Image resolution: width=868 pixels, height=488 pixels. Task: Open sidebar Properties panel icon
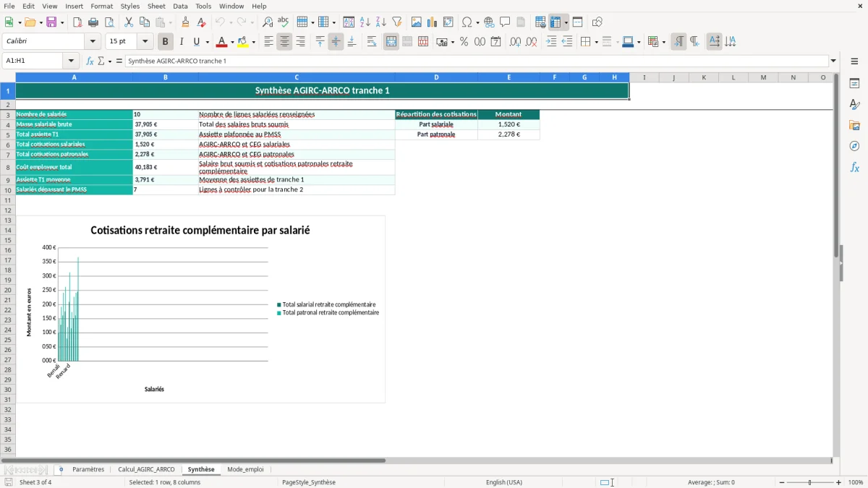point(854,84)
